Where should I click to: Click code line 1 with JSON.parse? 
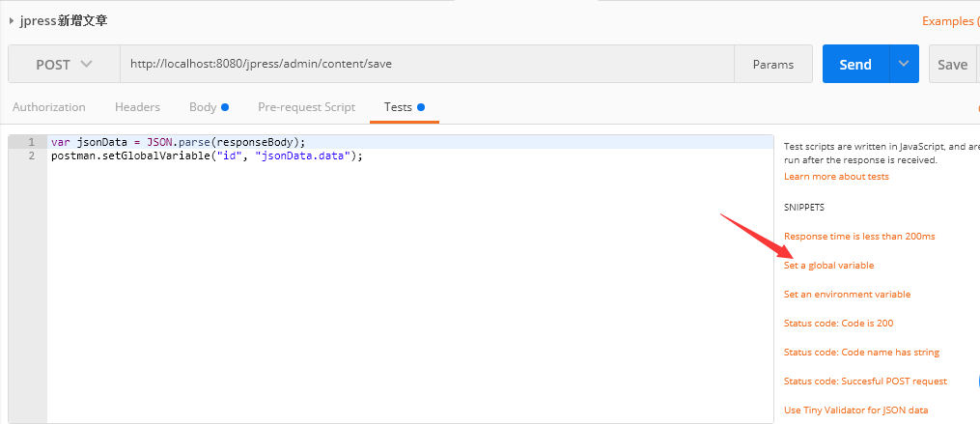(178, 142)
